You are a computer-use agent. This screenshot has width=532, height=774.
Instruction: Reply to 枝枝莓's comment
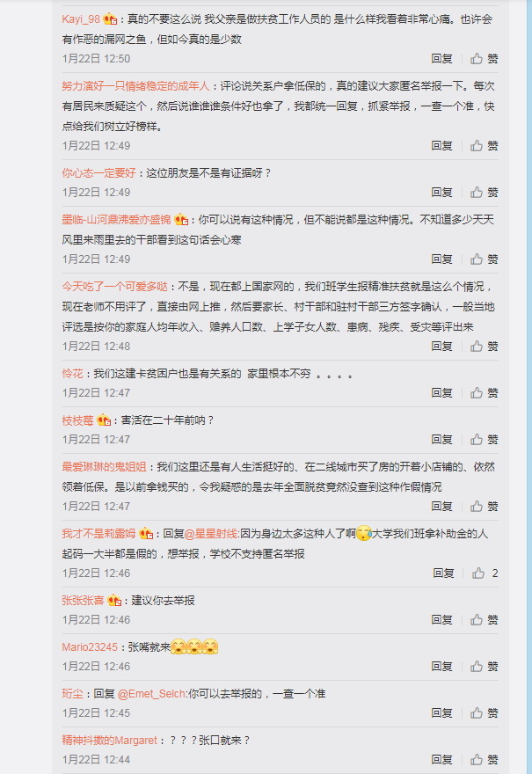coord(441,439)
